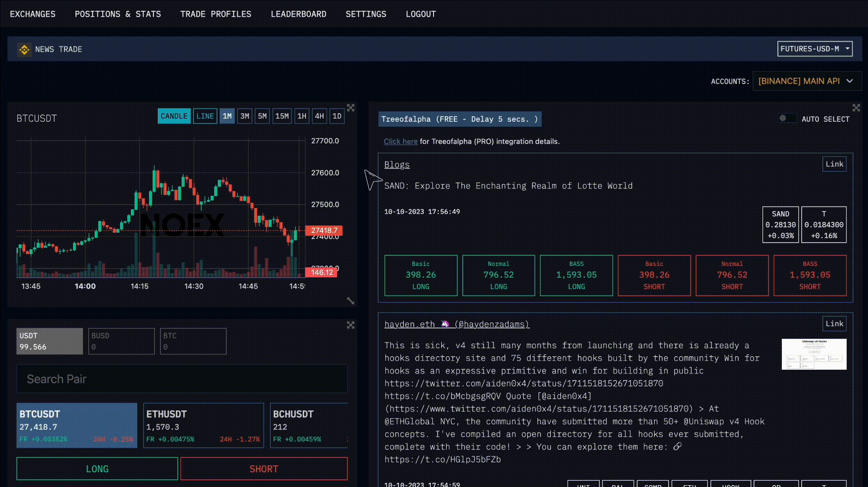868x487 pixels.
Task: Open POSITIONS & STATS page
Action: [118, 14]
